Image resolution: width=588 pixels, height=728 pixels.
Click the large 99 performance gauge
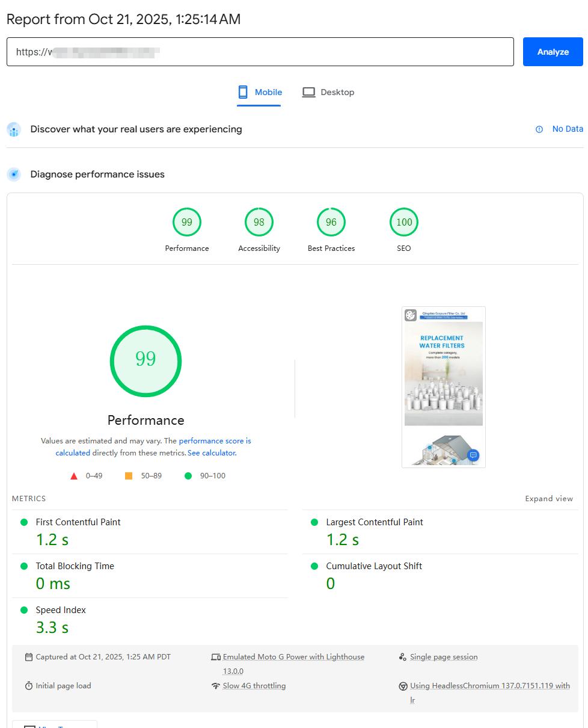[145, 361]
